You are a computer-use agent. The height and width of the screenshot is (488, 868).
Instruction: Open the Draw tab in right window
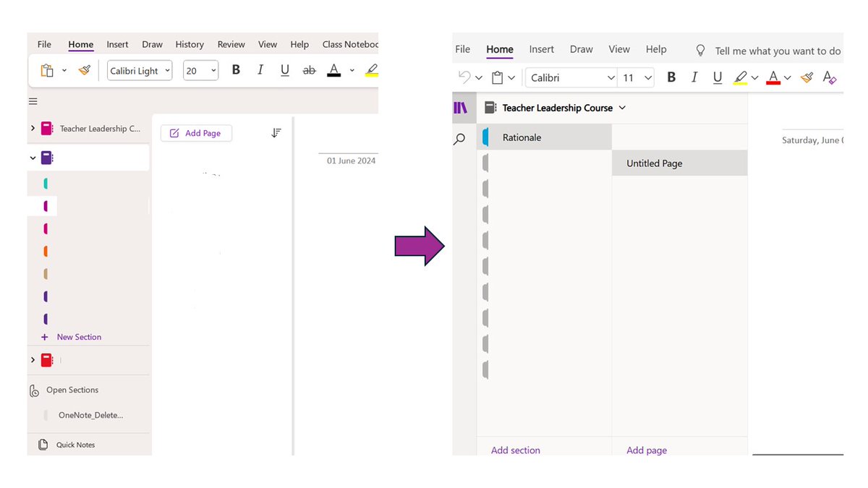(x=582, y=49)
